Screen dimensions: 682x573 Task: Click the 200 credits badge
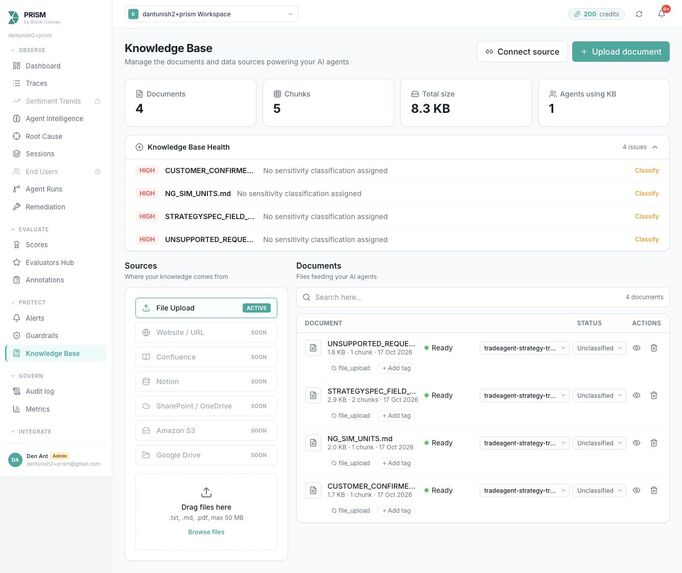click(x=596, y=14)
